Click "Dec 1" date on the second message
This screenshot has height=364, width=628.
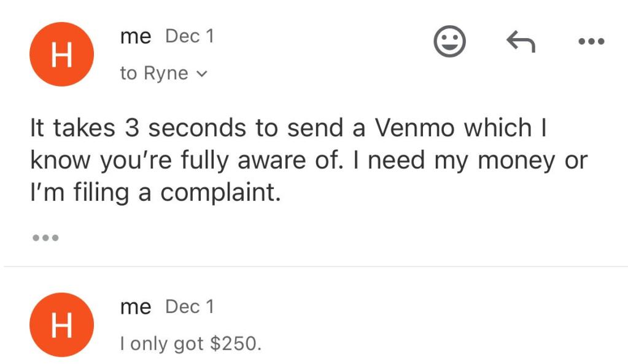point(190,307)
